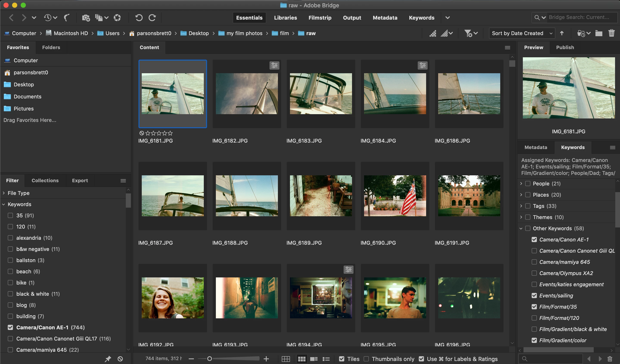Go to Desktop in the path bar
Image resolution: width=620 pixels, height=364 pixels.
coord(198,33)
